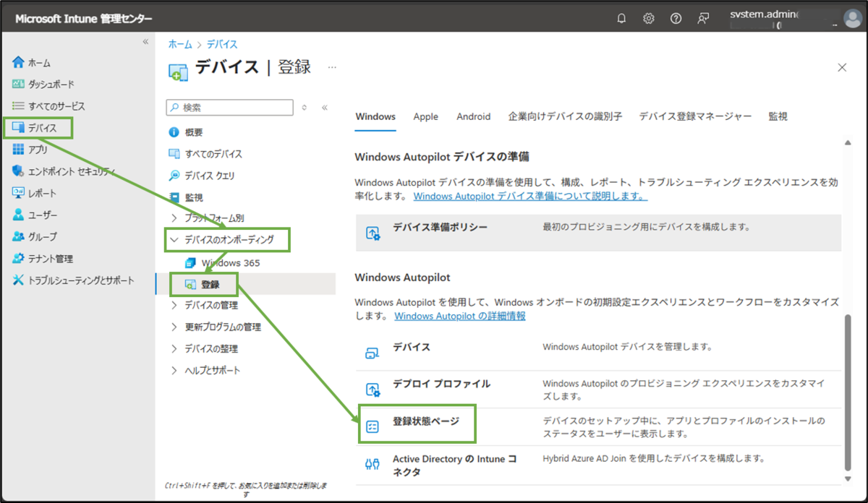
Task: Click the デバイス クエリ icon
Action: pyautogui.click(x=174, y=176)
